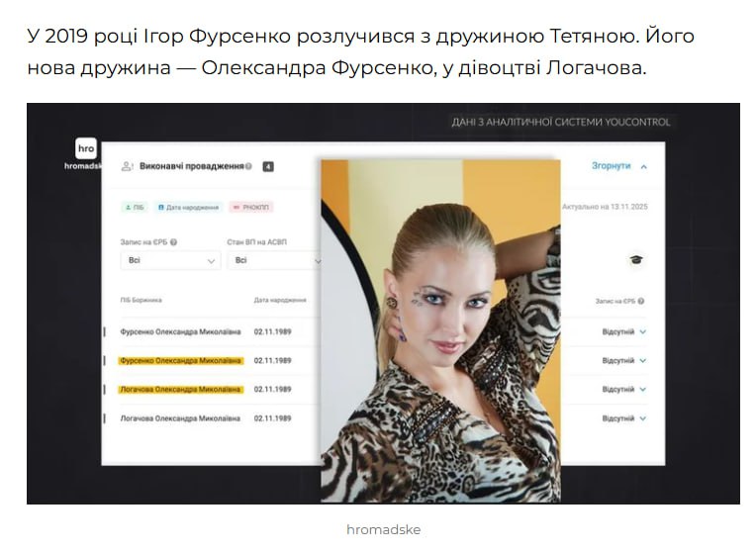Expand first row Відсутній chevron
Viewport: 756px width, 552px height.
(x=642, y=331)
